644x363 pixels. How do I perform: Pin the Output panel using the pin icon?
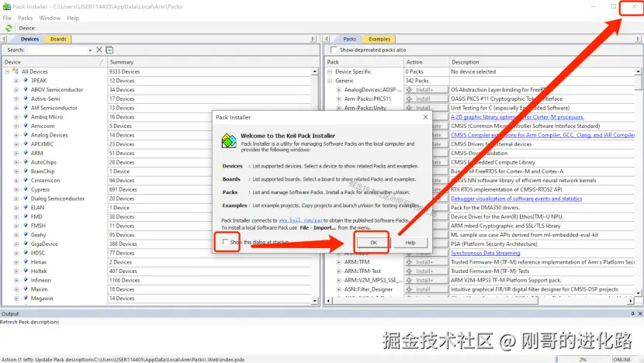pyautogui.click(x=632, y=313)
